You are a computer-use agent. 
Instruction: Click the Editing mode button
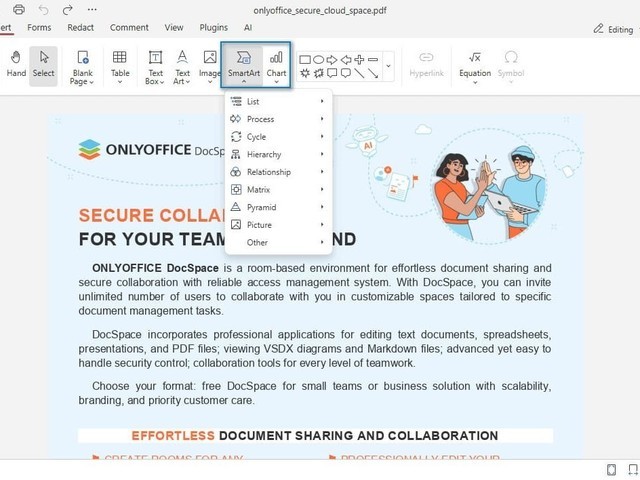[x=612, y=29]
